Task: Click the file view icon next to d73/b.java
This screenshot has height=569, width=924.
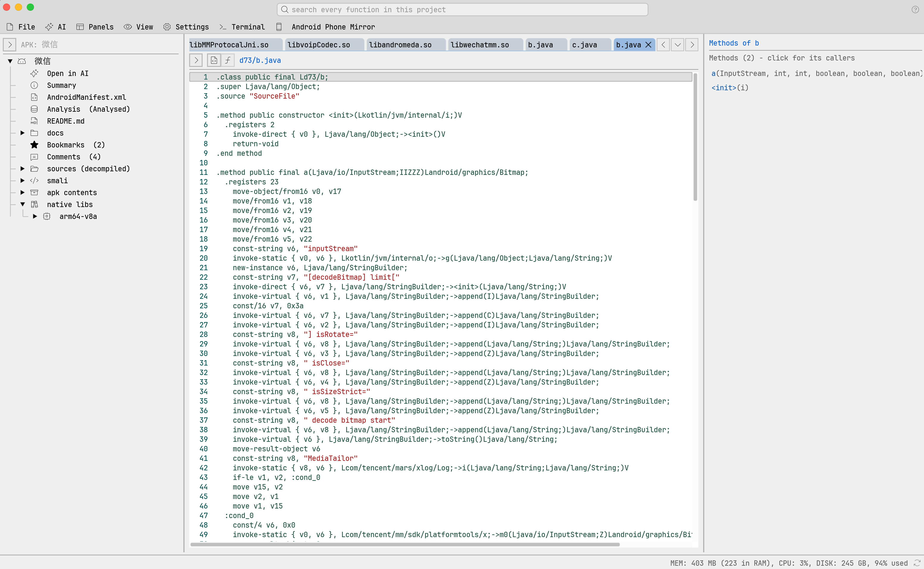Action: pyautogui.click(x=214, y=60)
